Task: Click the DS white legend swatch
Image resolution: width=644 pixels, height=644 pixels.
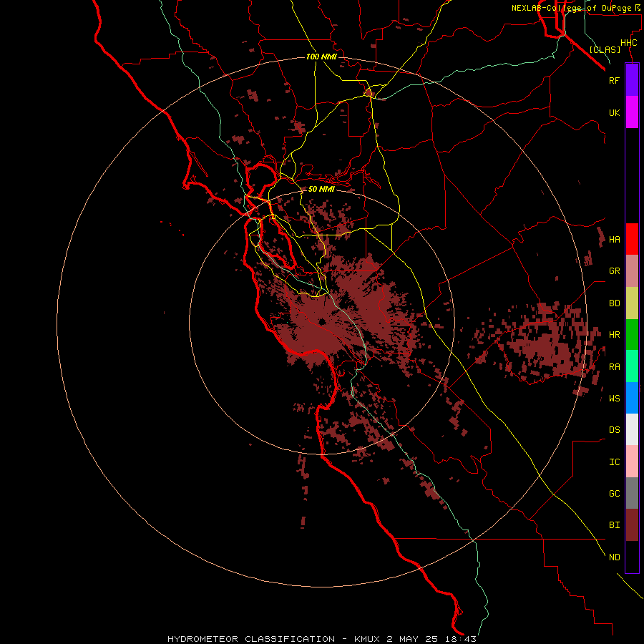Action: pyautogui.click(x=632, y=429)
